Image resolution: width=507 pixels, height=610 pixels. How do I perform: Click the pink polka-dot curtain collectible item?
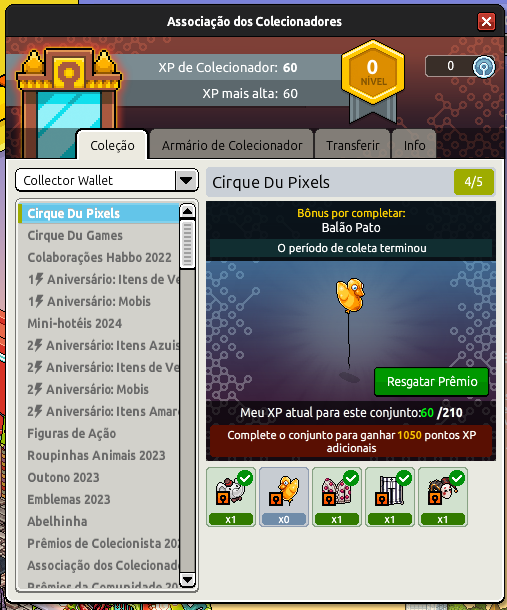point(337,497)
